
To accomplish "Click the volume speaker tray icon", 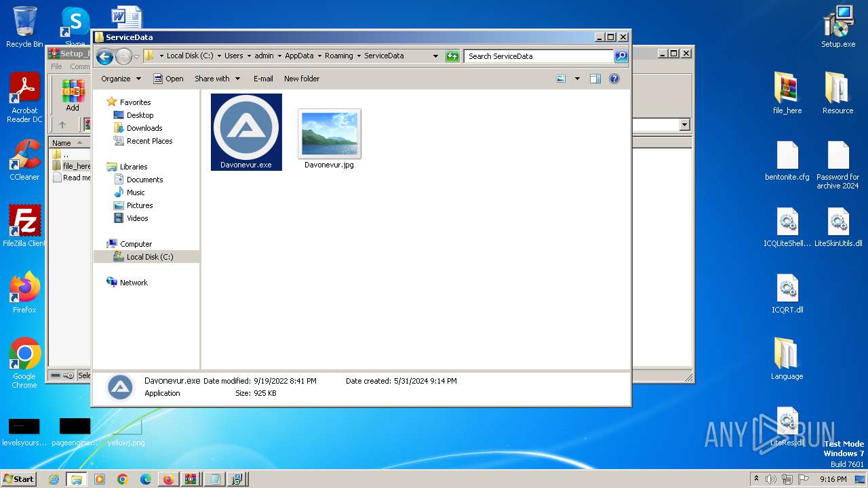I will [771, 479].
